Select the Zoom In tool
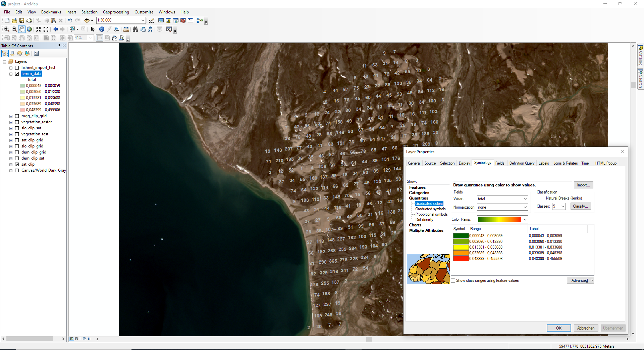 pos(7,29)
